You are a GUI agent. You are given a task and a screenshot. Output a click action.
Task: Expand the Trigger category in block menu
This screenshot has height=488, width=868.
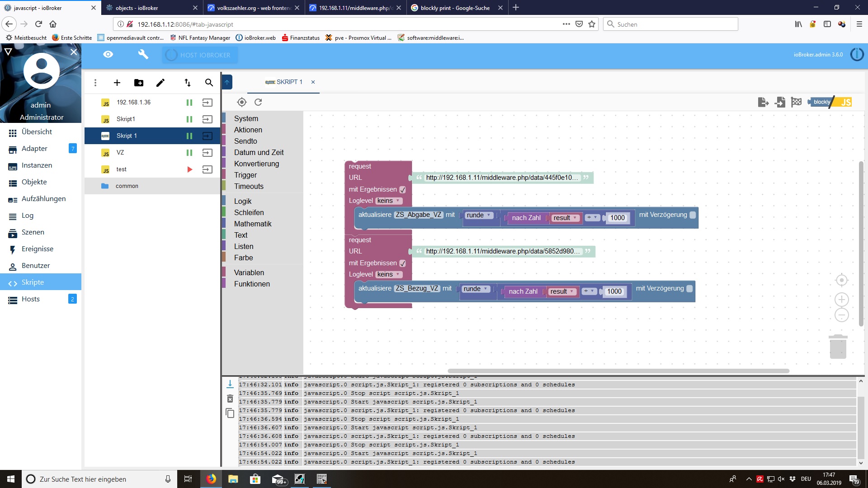pyautogui.click(x=245, y=174)
